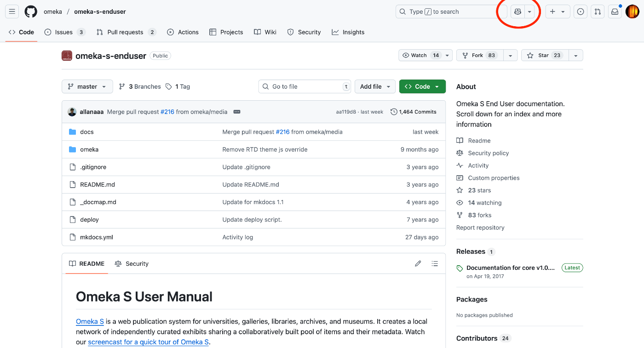
Task: Open the Projects tab
Action: tap(226, 32)
